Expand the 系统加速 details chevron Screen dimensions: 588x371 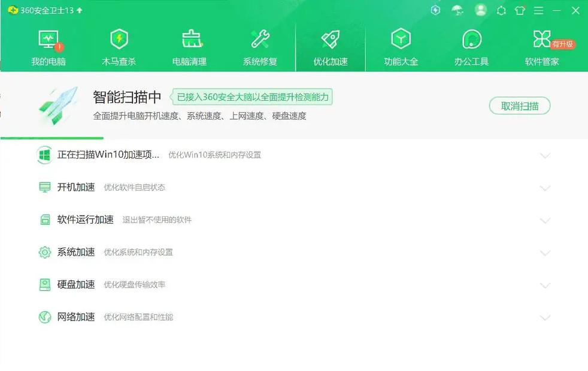[545, 252]
